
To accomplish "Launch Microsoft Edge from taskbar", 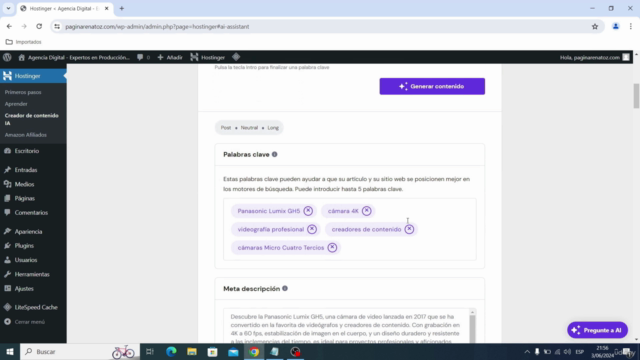I will (171, 351).
